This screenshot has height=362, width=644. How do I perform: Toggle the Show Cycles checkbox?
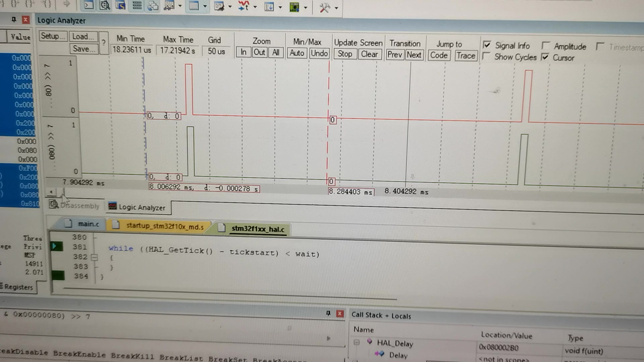click(x=486, y=56)
